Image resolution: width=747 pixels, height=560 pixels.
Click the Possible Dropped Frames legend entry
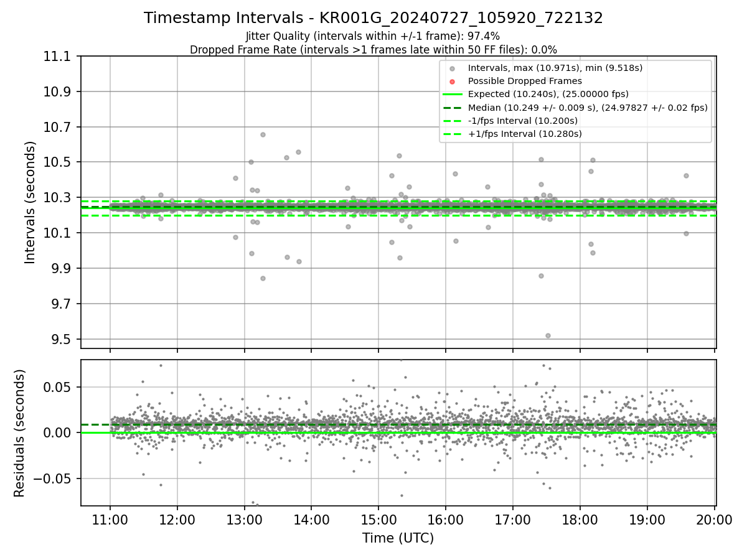click(525, 81)
